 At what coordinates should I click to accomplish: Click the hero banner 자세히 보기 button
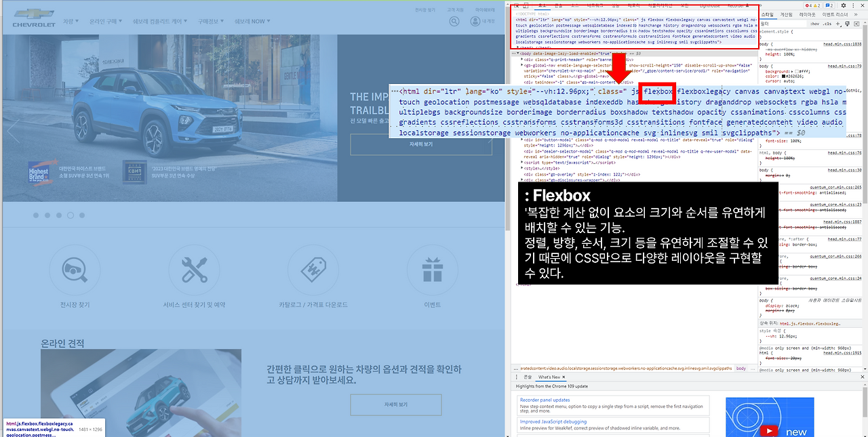[x=420, y=145]
